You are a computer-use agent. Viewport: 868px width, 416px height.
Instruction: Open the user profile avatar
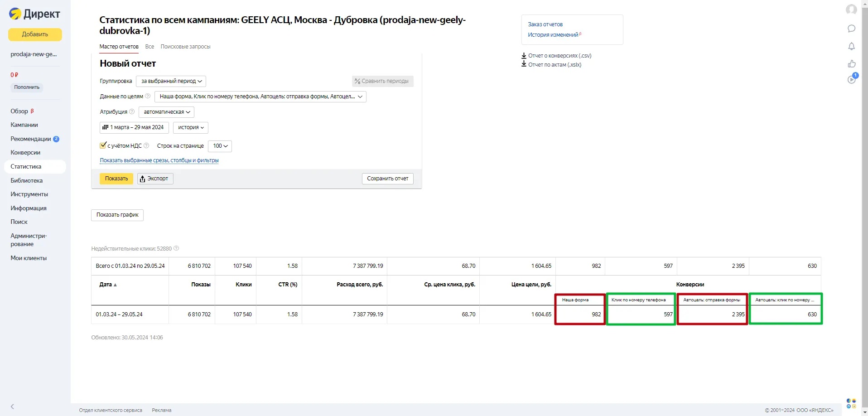click(x=851, y=10)
